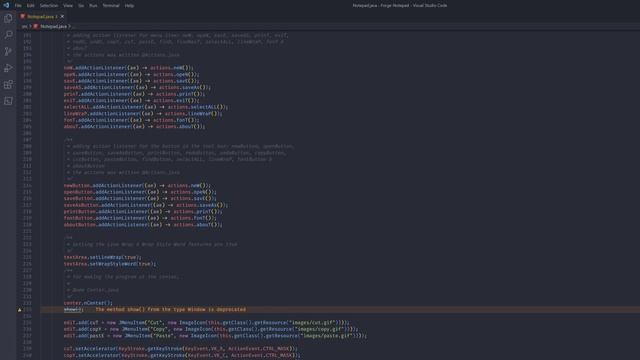Screen dimensions: 640x360
Task: Open the Extensions view
Action: coord(8,84)
